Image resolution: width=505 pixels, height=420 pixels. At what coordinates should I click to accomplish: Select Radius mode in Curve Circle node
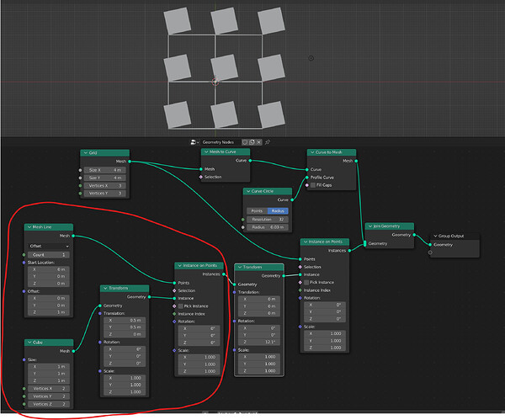[278, 211]
